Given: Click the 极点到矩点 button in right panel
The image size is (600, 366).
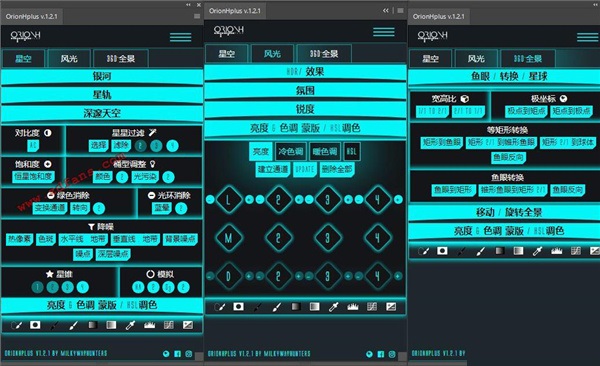Looking at the screenshot, I should pyautogui.click(x=526, y=111).
